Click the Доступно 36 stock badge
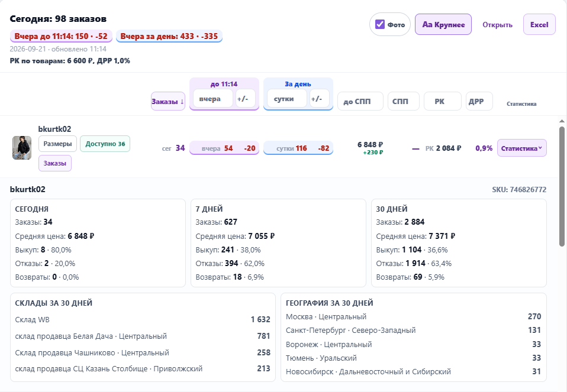 click(105, 144)
